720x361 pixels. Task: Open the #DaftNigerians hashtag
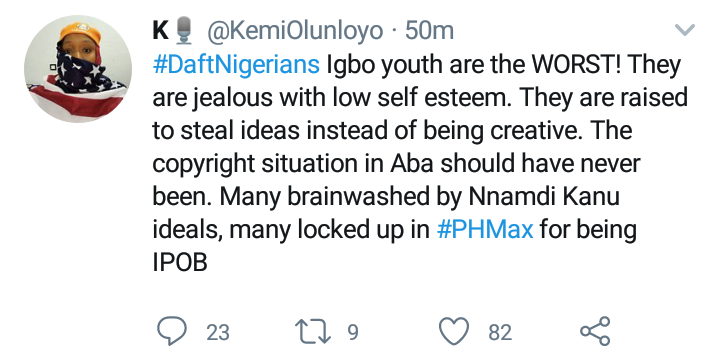[236, 64]
